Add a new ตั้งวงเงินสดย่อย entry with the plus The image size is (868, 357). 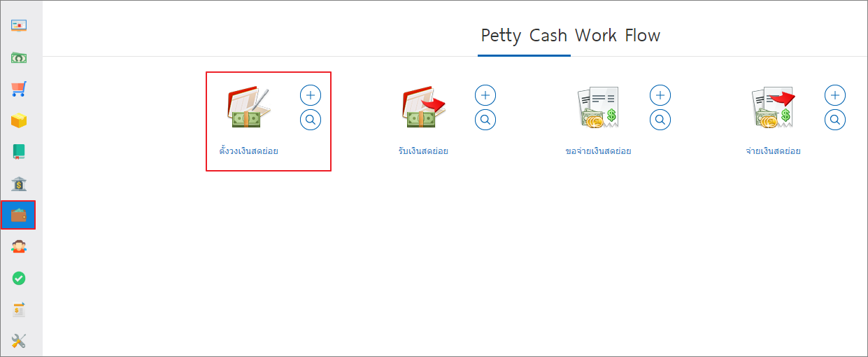[311, 95]
